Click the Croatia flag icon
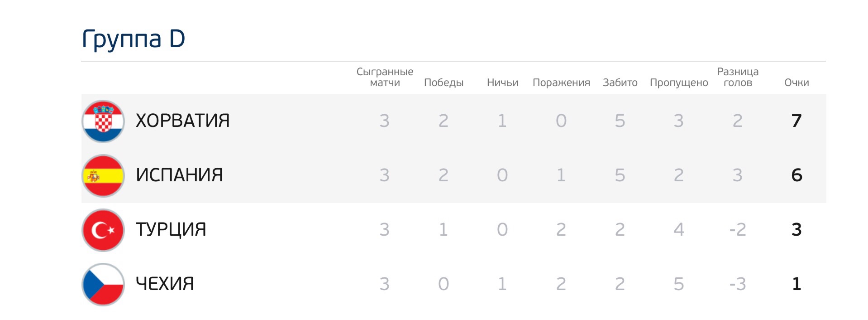The width and height of the screenshot is (868, 320). [x=103, y=121]
